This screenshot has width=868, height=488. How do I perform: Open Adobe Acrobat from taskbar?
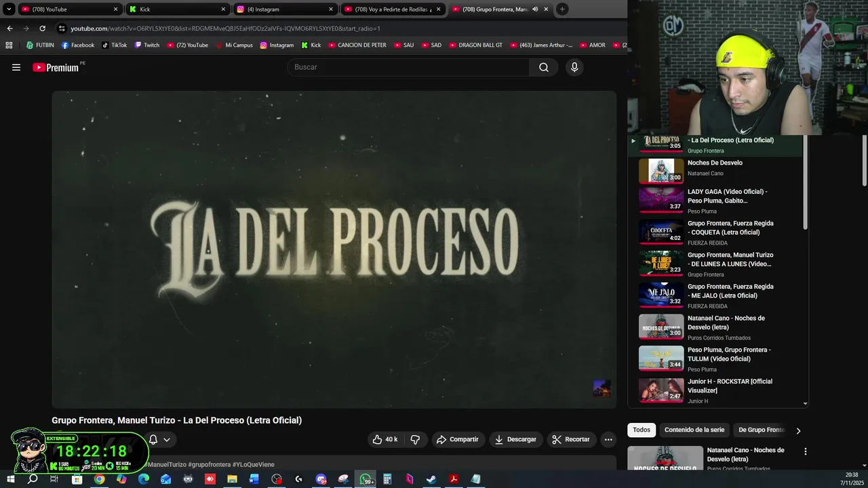point(454,479)
